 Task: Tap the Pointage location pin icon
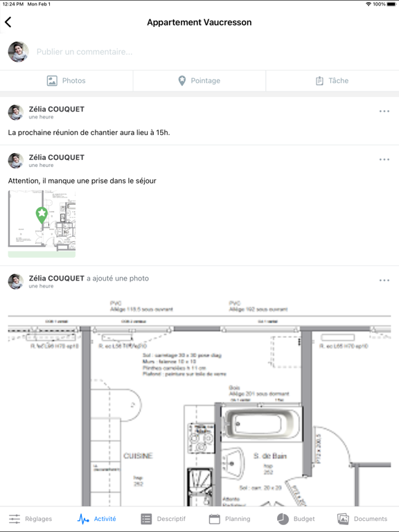[x=182, y=81]
